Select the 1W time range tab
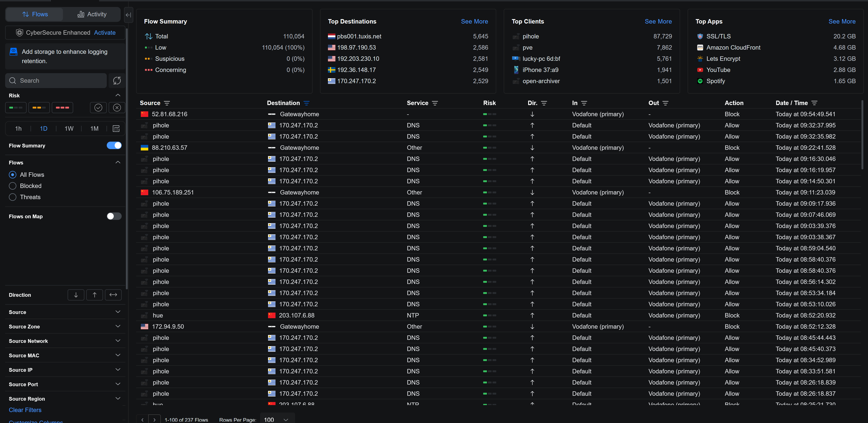This screenshot has height=423, width=868. 69,129
